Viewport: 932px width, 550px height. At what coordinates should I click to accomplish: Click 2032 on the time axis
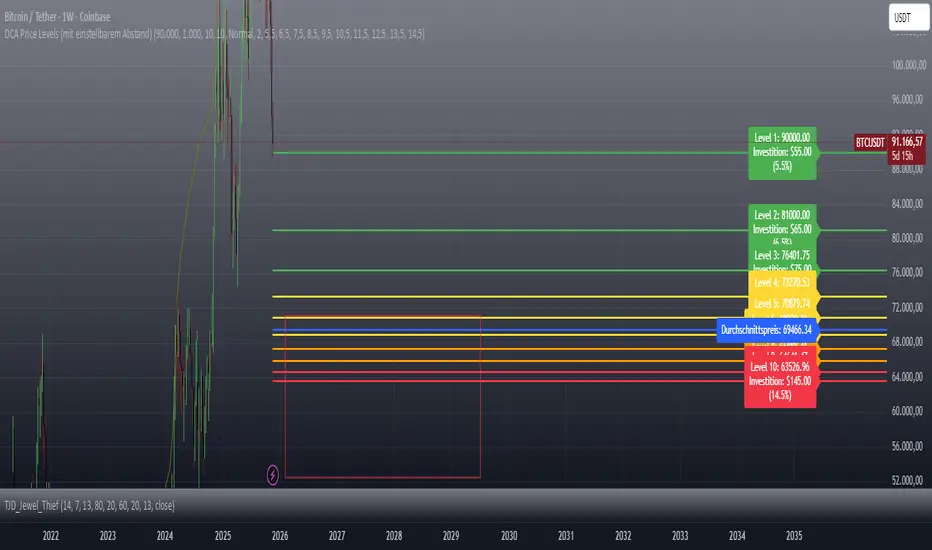click(x=623, y=536)
